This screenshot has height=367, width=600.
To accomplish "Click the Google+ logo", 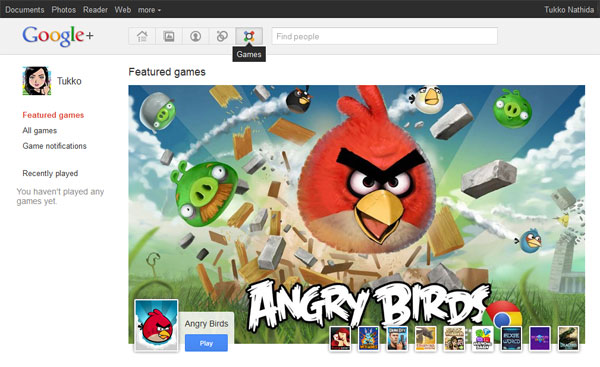I will click(58, 36).
